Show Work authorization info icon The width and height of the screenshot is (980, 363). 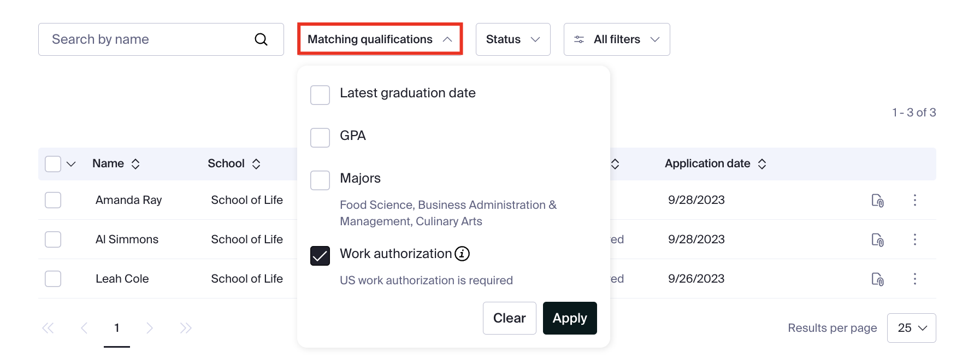462,254
